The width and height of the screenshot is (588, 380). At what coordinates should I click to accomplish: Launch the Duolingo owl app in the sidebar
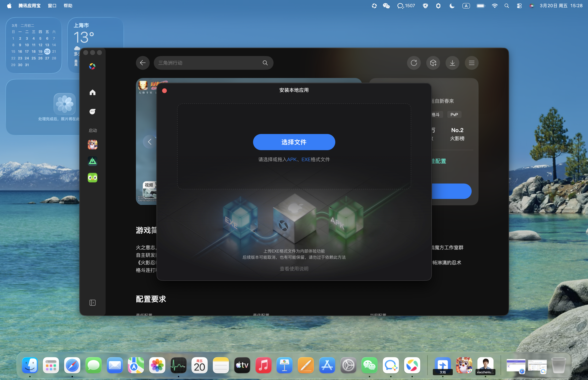(92, 178)
